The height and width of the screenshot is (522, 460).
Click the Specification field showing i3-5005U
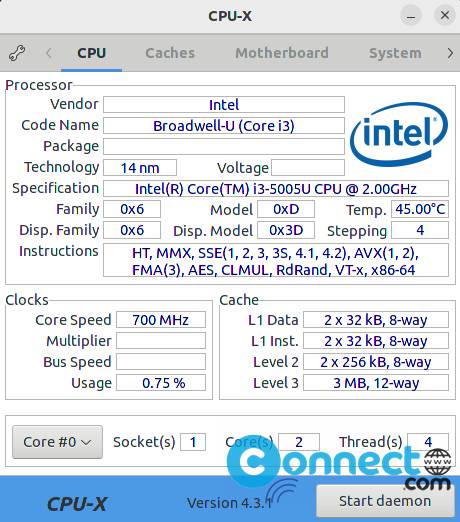tap(276, 189)
